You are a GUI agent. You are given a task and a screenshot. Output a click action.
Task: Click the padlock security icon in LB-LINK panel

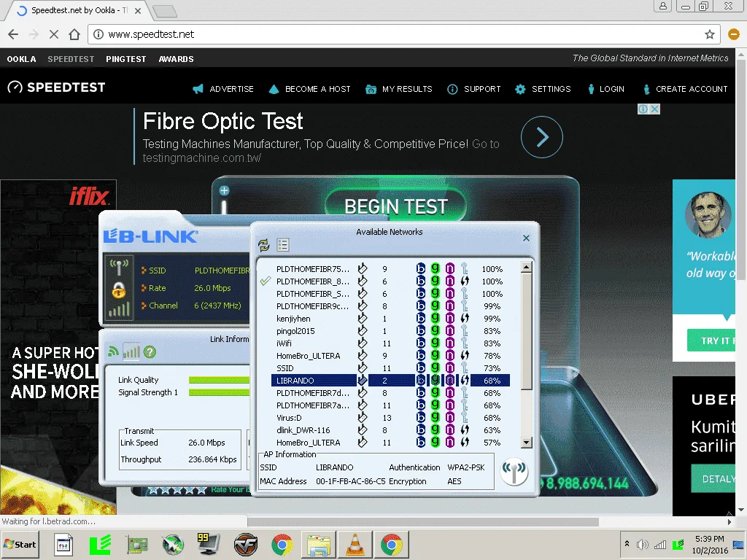119,289
